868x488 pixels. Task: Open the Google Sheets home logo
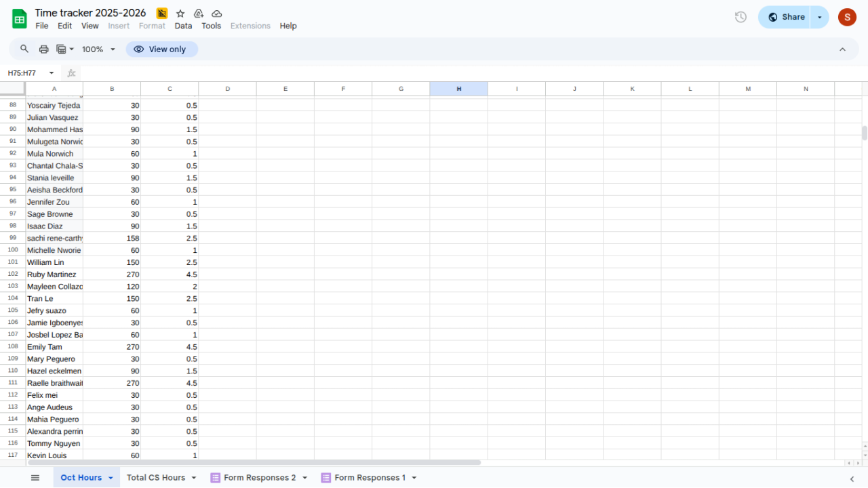tap(19, 18)
